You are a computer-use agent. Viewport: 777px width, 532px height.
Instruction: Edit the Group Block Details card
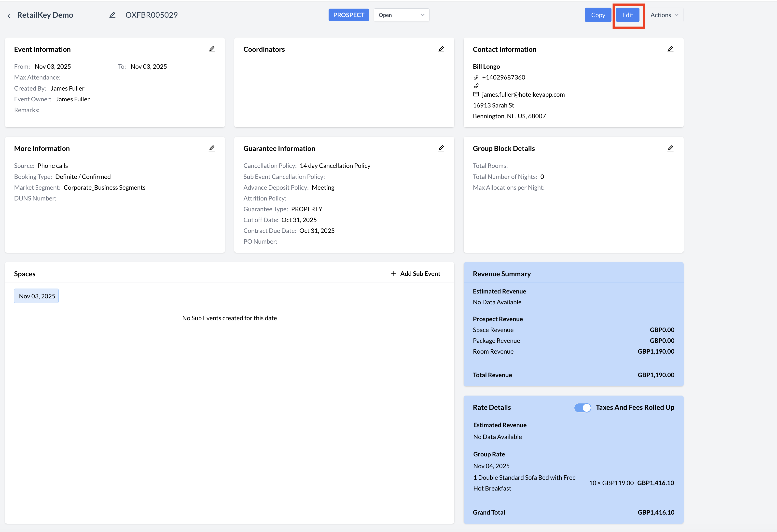670,148
